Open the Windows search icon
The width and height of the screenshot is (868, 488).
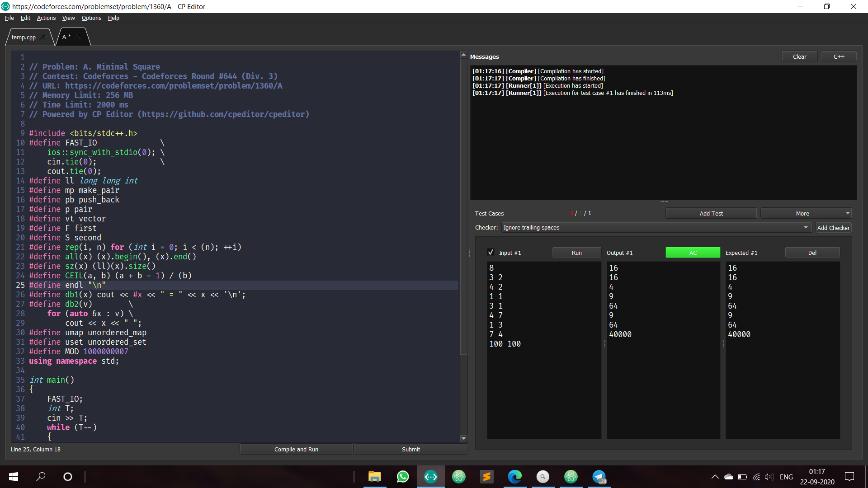pos(41,477)
